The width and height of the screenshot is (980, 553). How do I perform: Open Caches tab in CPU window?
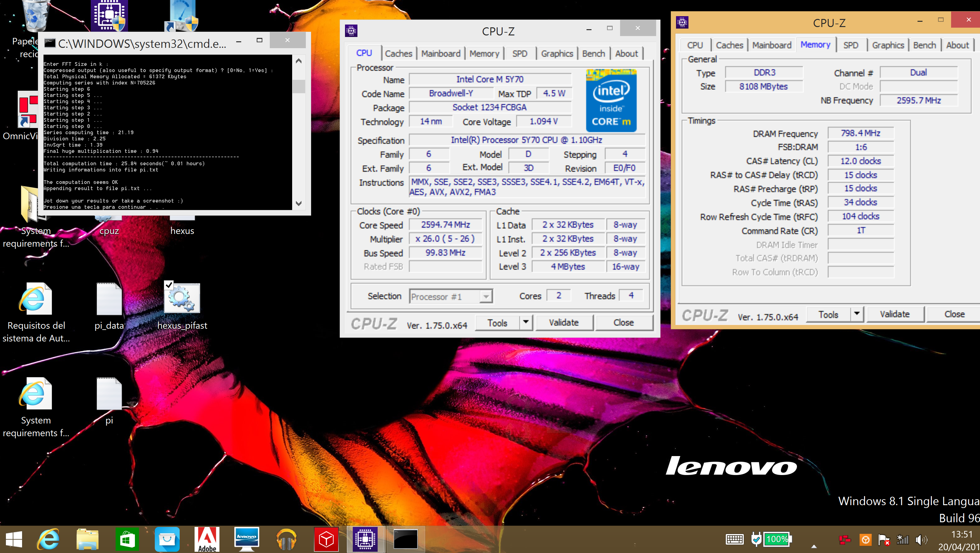pyautogui.click(x=398, y=54)
